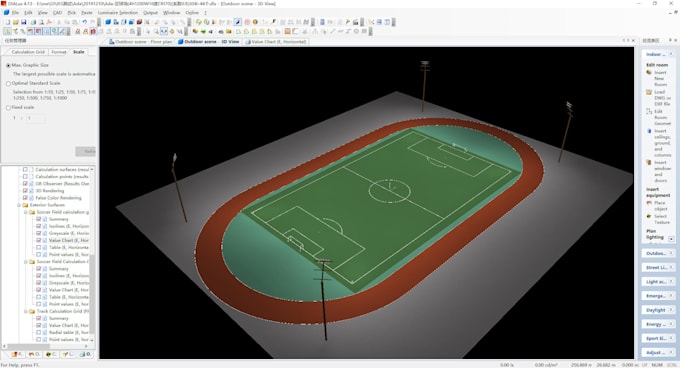Image resolution: width=680 pixels, height=368 pixels.
Task: Select the Optimal Standard Scale option
Action: [x=8, y=83]
